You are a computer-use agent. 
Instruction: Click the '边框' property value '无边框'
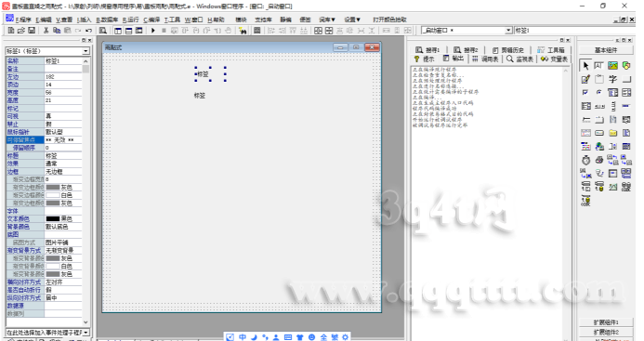[x=63, y=172]
